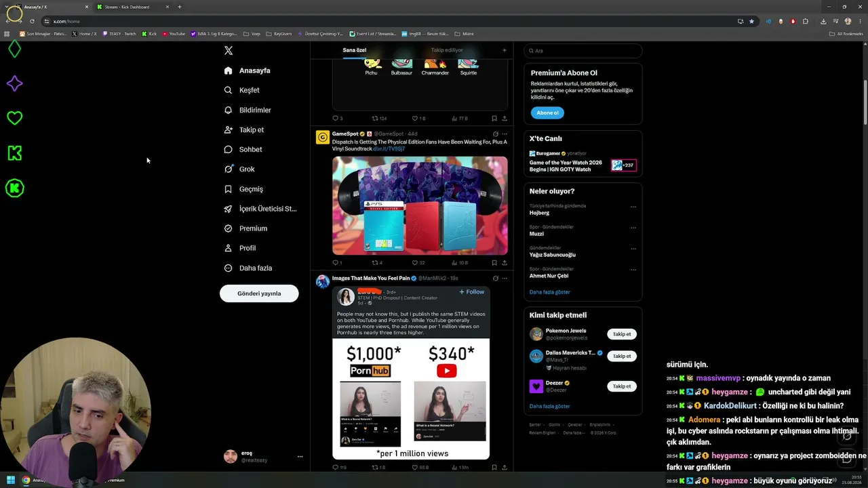Click Grok icon on Images That Make You Feel Pain post
Screen dimensions: 868x488
(x=496, y=278)
